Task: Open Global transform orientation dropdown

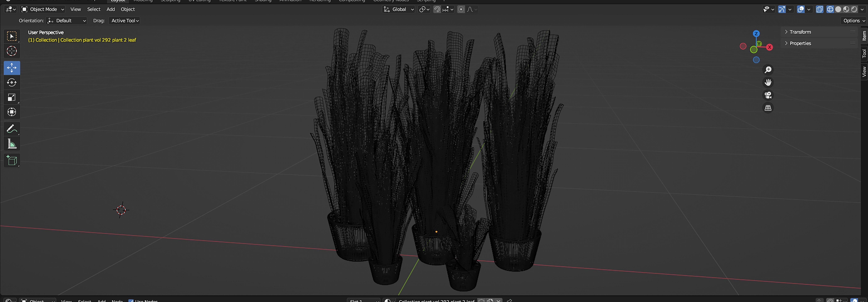Action: coord(398,9)
